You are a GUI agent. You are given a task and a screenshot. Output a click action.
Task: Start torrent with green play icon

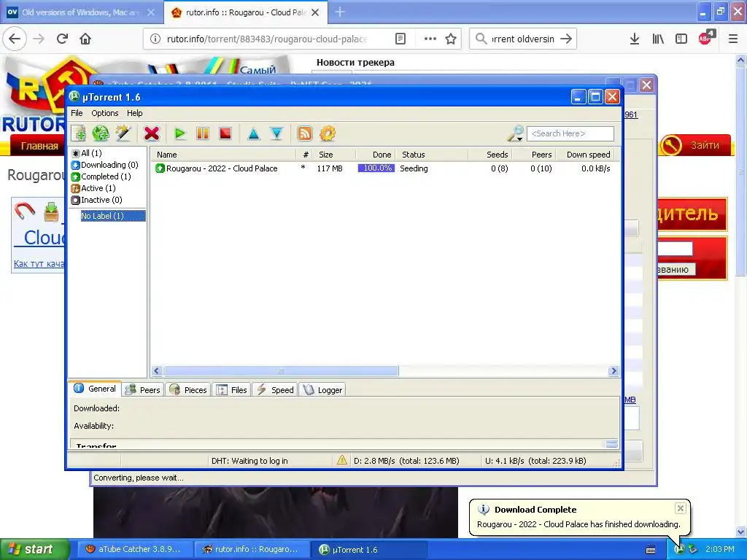180,134
